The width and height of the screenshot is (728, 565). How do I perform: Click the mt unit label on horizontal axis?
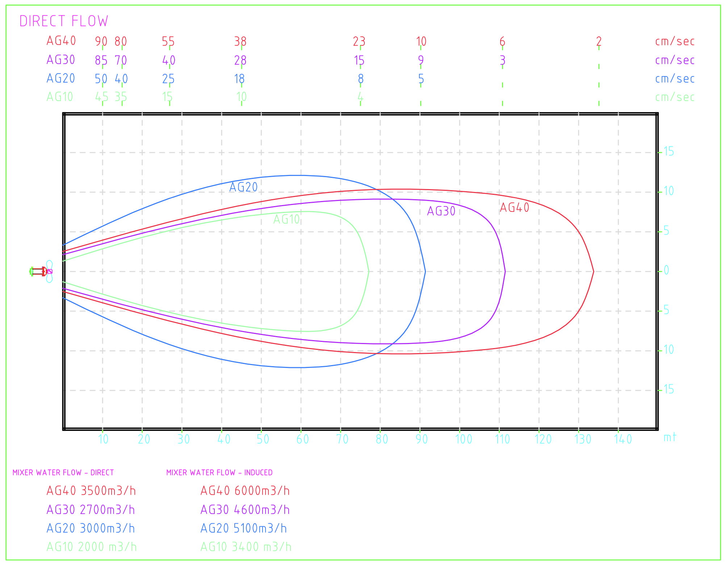[x=670, y=438]
